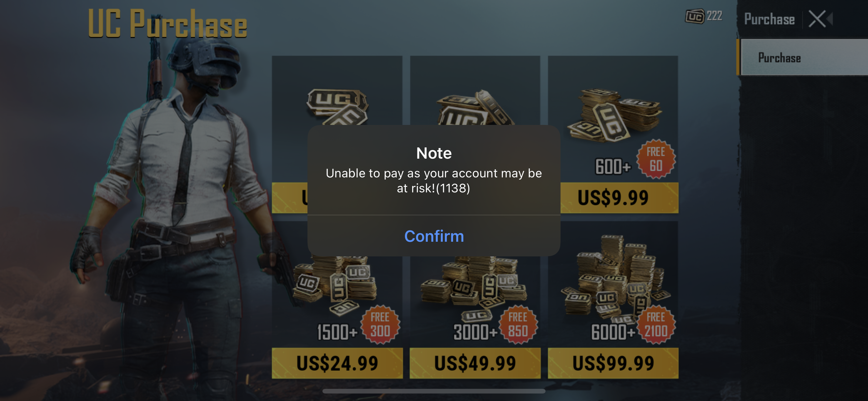Screen dimensions: 868x401
Task: Tap the FREE 60 bonus badge
Action: coord(656,159)
